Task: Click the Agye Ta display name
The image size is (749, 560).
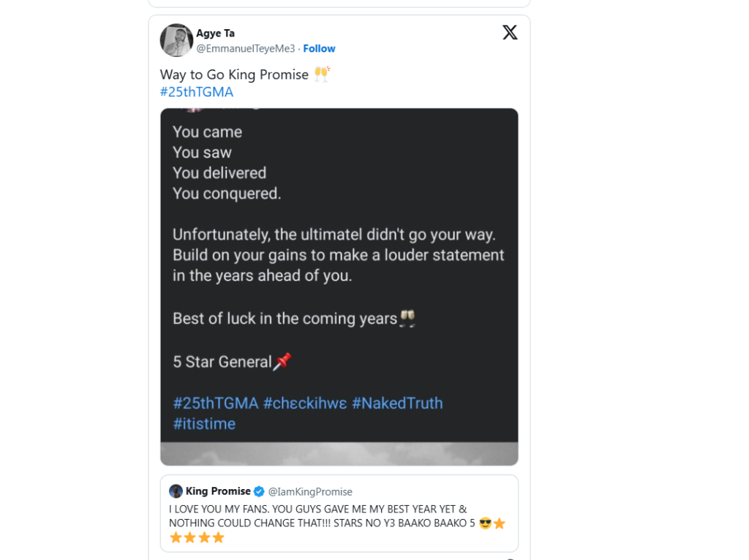Action: tap(215, 34)
